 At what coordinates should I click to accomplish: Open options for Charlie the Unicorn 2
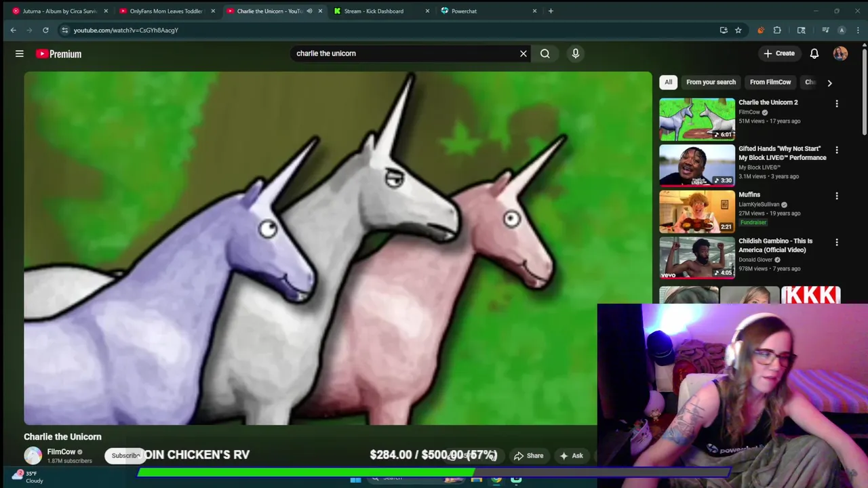[x=837, y=104]
